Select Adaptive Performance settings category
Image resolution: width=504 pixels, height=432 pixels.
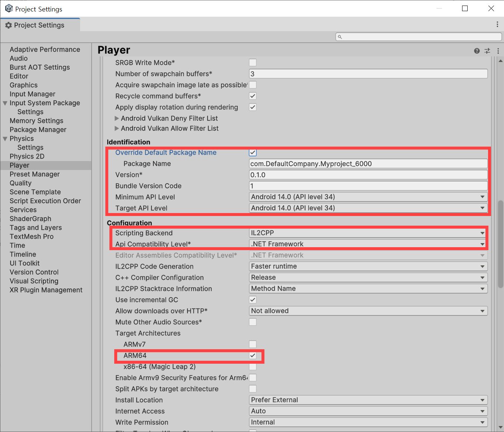45,50
